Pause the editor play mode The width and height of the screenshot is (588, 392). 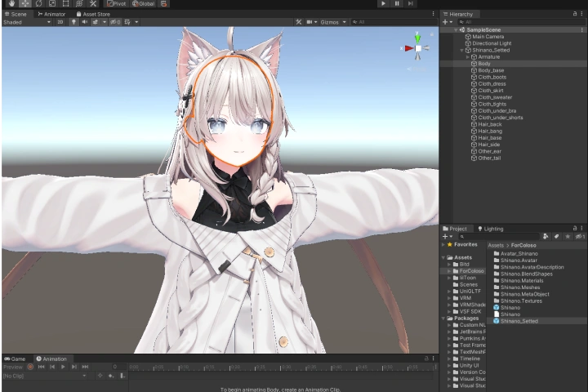coord(397,3)
